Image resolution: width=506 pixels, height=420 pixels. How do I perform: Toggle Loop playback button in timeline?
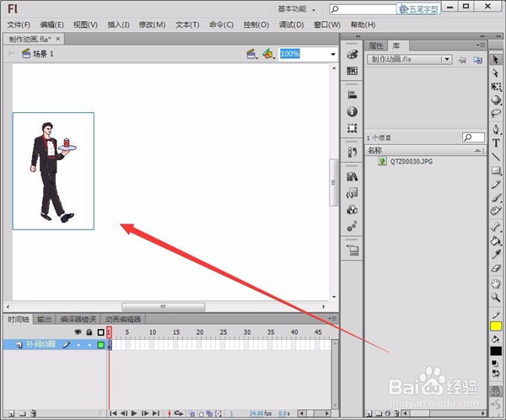pyautogui.click(x=179, y=413)
